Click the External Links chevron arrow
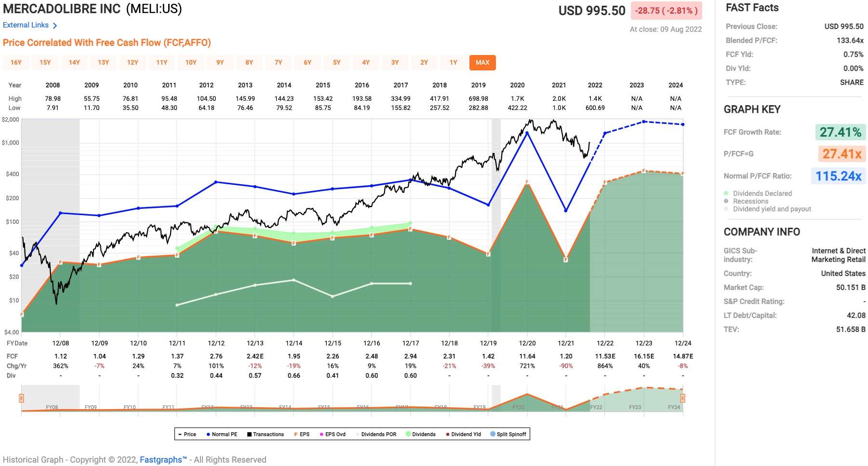 (x=55, y=26)
